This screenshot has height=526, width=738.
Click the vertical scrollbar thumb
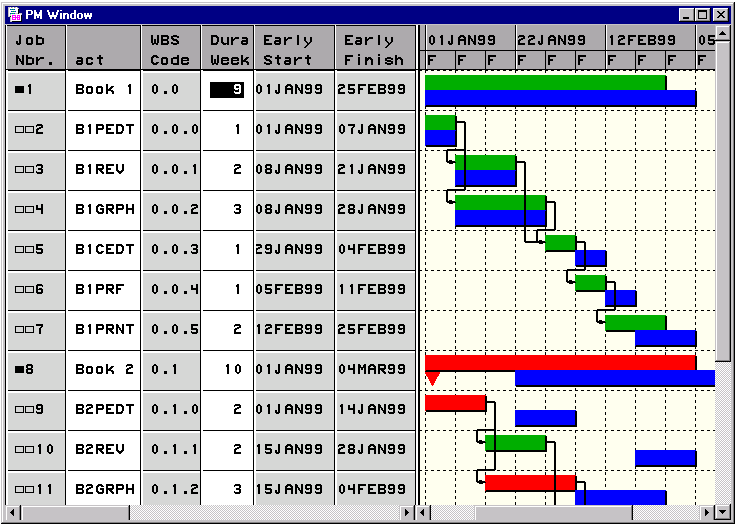coord(722,200)
